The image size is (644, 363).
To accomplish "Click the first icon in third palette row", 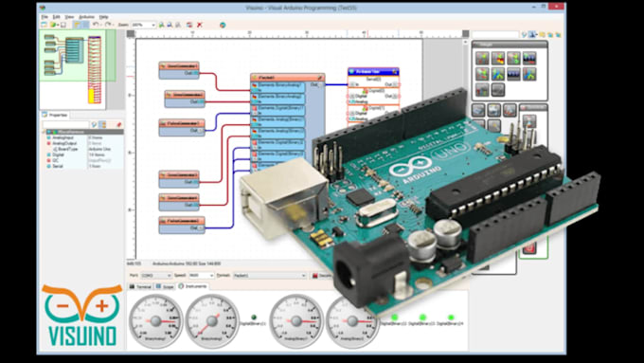I will click(x=482, y=90).
